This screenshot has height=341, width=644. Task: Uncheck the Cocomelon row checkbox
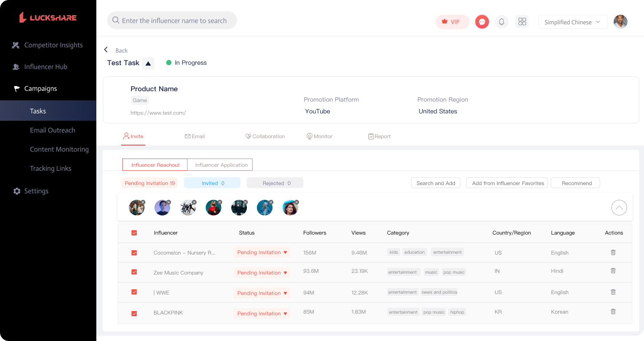[x=134, y=252]
